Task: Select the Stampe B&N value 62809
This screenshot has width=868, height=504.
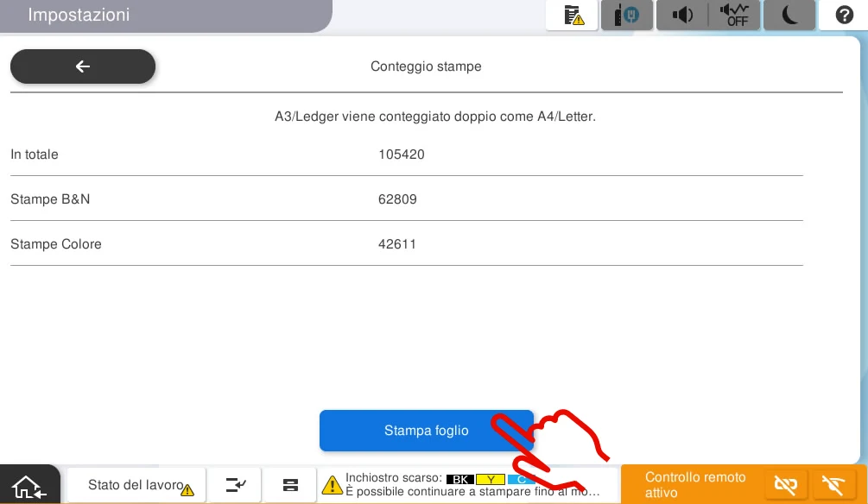Action: click(x=397, y=199)
